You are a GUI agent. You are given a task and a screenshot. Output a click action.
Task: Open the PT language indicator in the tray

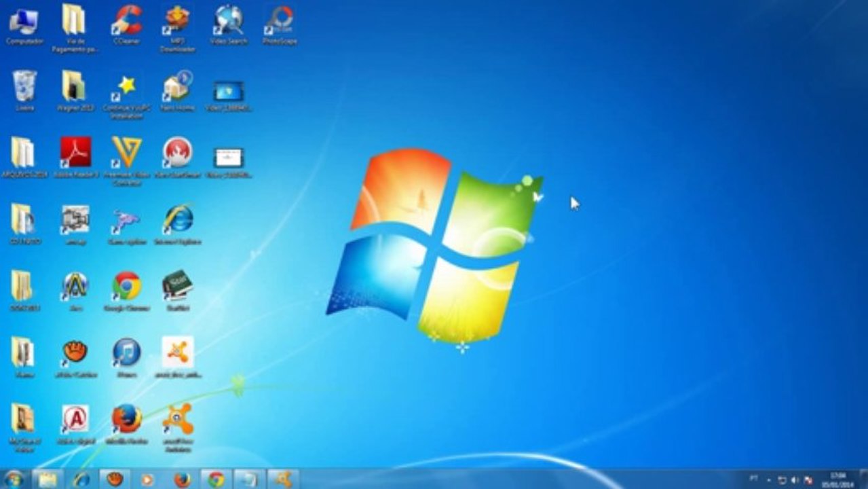click(x=754, y=479)
